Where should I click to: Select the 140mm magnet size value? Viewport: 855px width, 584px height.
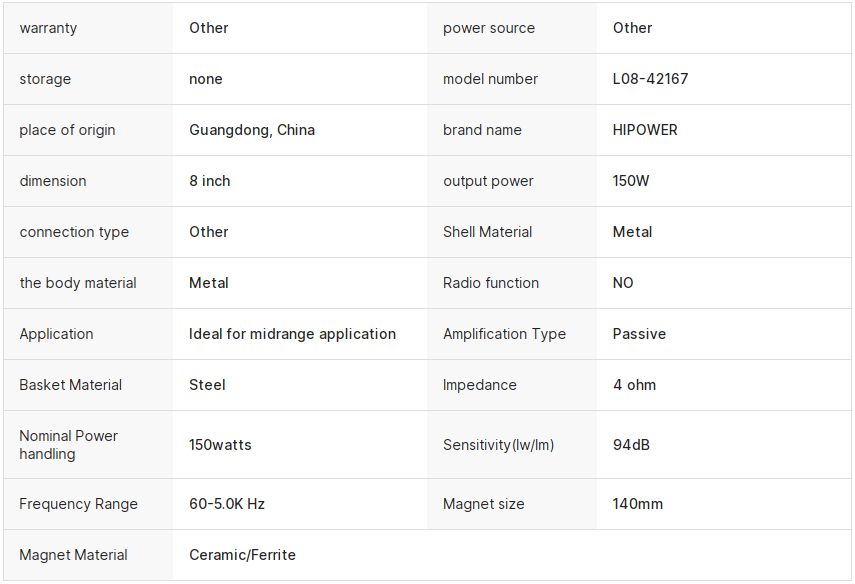click(637, 504)
